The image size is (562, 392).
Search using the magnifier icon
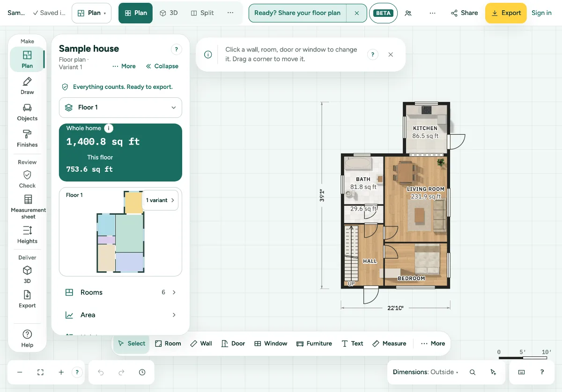click(x=473, y=372)
